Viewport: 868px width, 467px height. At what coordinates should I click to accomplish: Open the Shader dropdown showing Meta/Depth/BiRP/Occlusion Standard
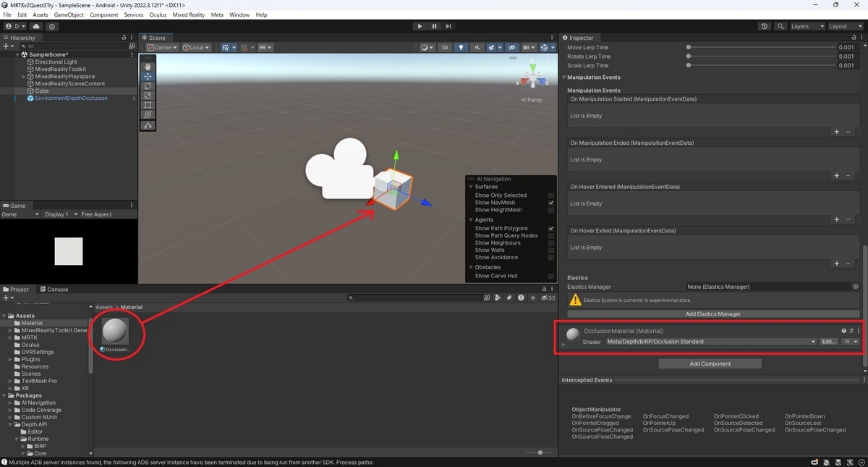pos(712,341)
